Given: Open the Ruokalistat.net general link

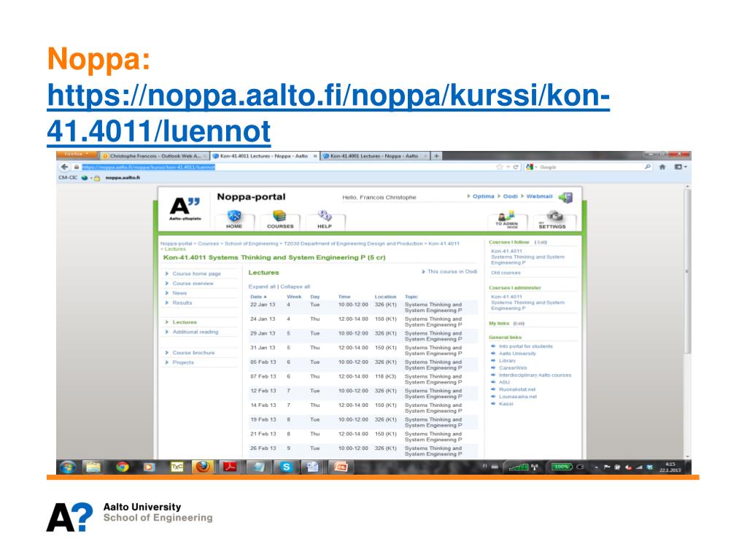Looking at the screenshot, I should [517, 389].
